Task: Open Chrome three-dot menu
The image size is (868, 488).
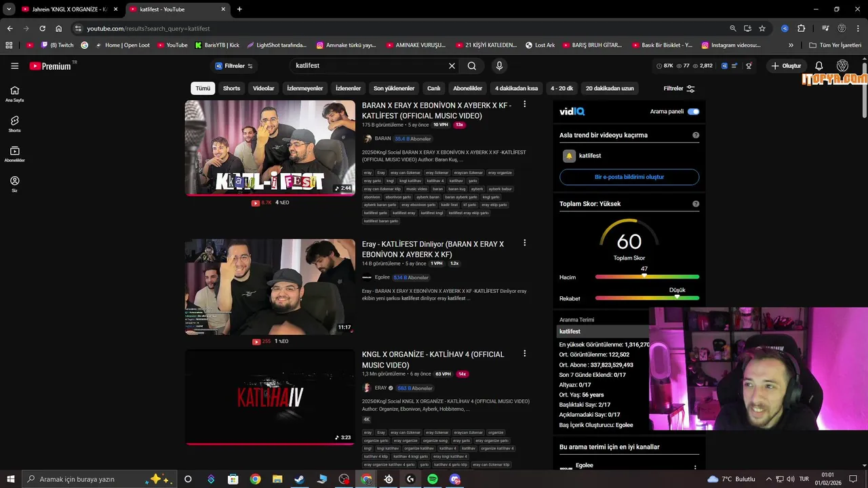Action: coord(858,28)
